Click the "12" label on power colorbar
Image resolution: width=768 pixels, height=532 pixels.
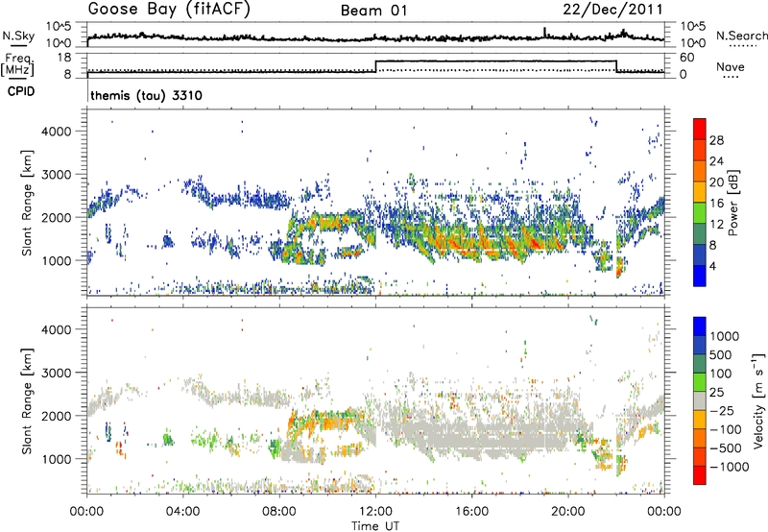click(716, 225)
